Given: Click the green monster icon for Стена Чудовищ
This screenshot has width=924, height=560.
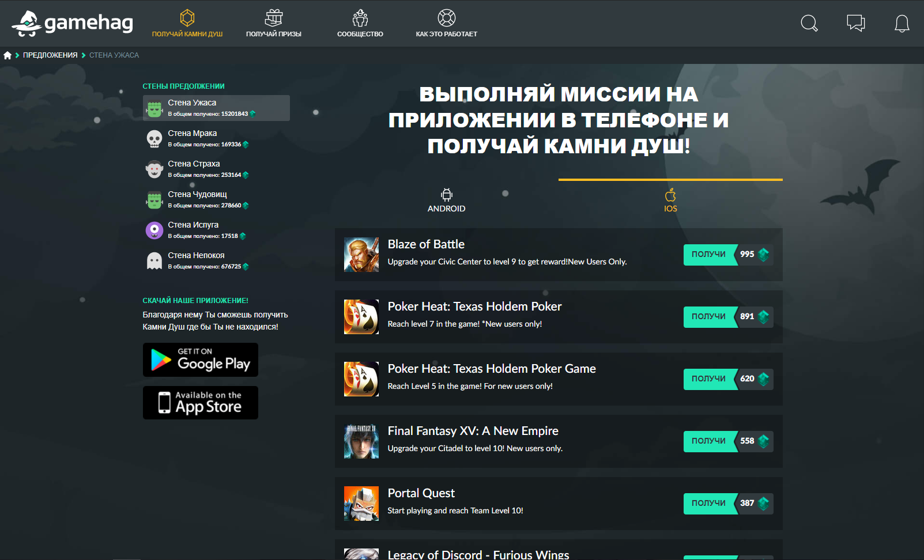Looking at the screenshot, I should (154, 200).
